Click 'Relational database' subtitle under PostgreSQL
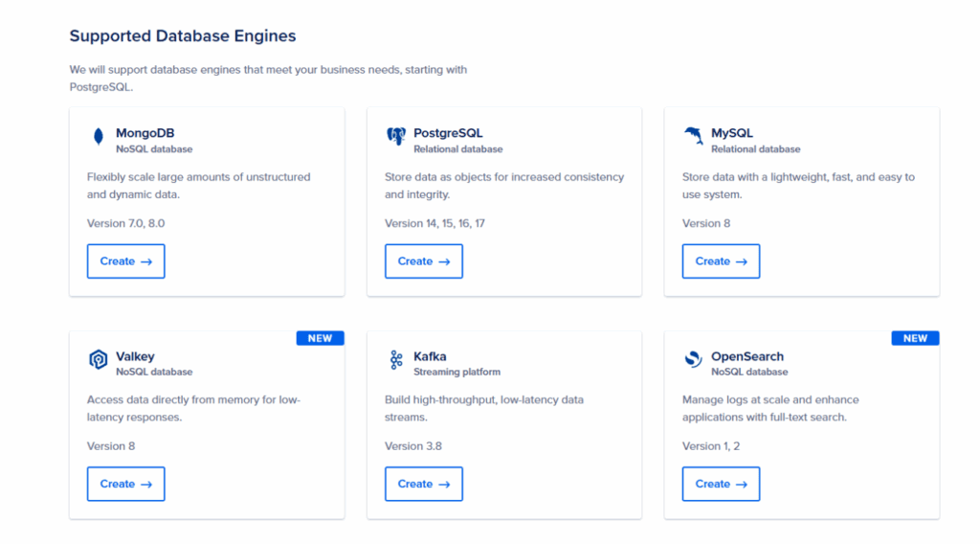 pos(458,149)
